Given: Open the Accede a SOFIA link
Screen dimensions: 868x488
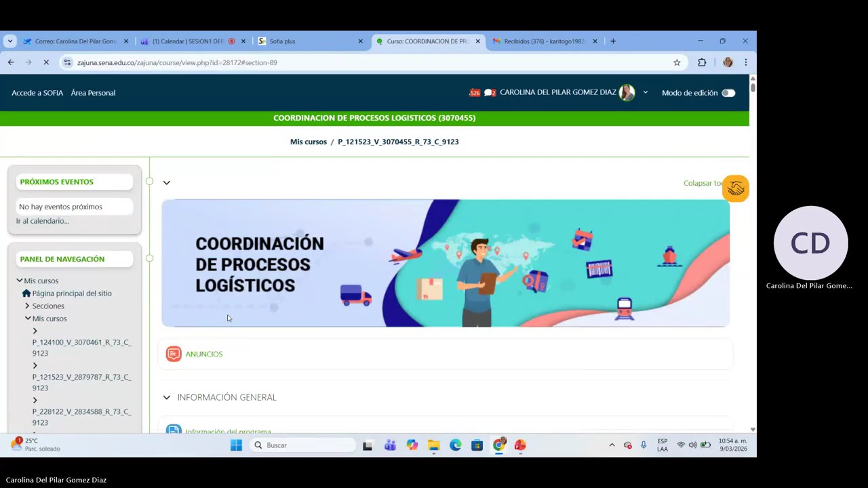Looking at the screenshot, I should [37, 93].
